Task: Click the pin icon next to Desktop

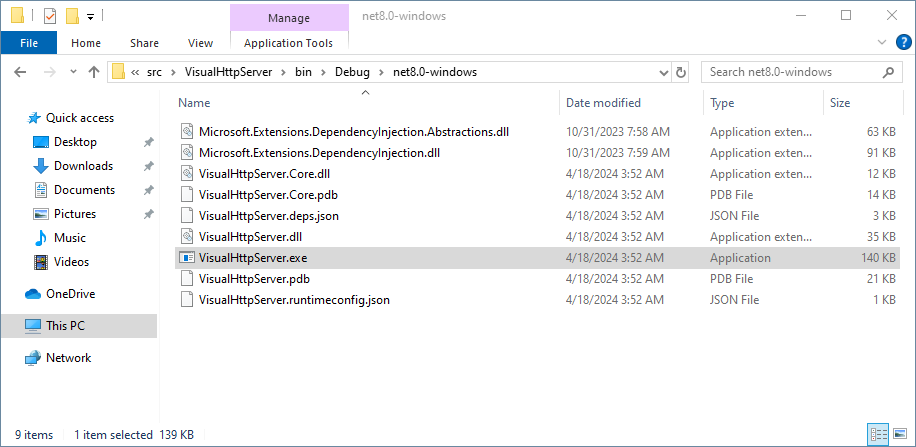Action: tap(148, 142)
